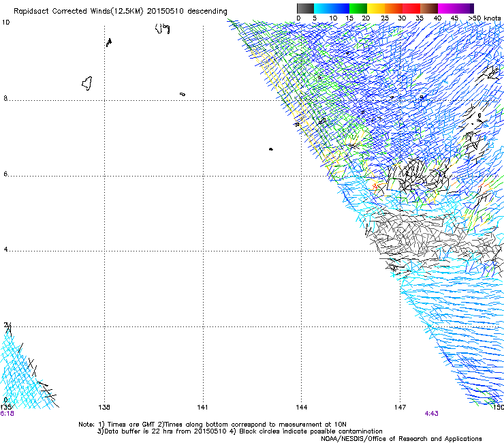Screen dimensions: 504x443
Task: Click the yellow 20-25 knots legend color
Action: [x=376, y=8]
